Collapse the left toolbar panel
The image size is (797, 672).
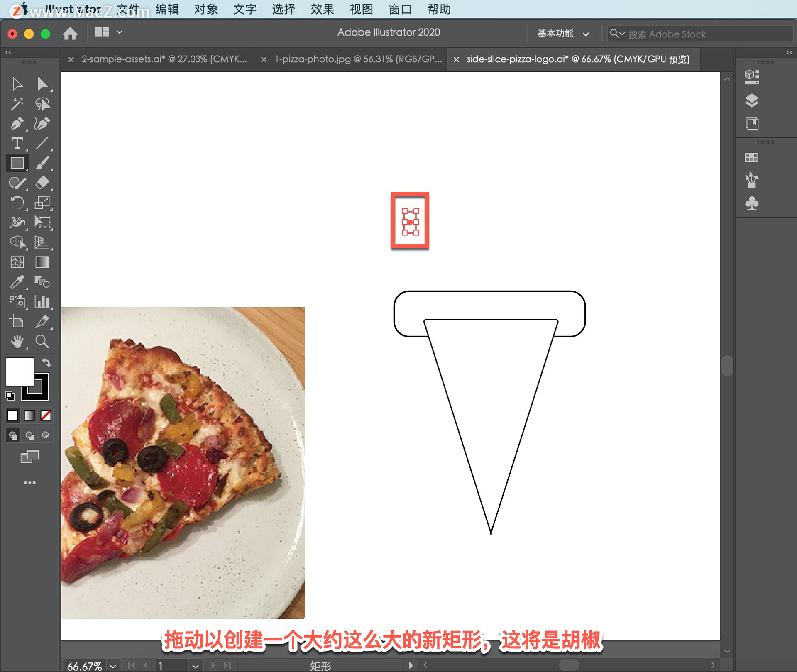pos(8,53)
